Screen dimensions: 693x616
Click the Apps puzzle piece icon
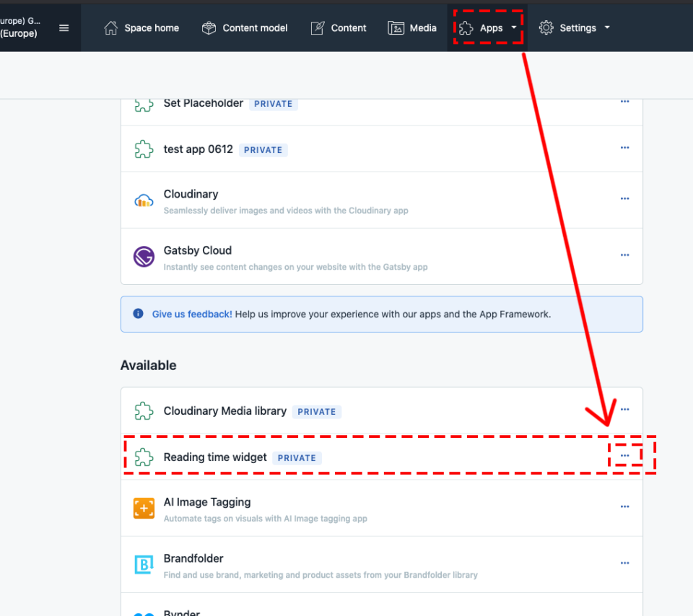[x=466, y=28]
